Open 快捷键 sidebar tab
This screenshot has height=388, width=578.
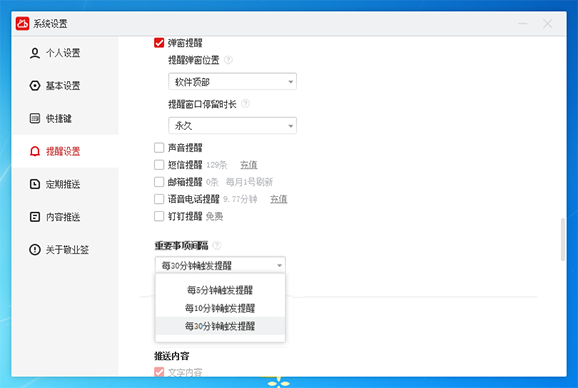point(65,119)
